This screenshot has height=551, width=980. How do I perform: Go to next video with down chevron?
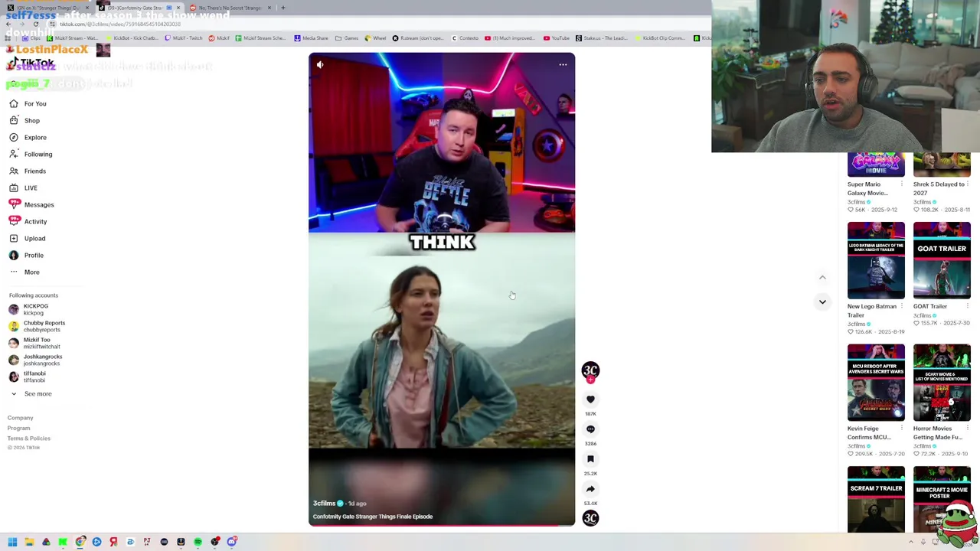(822, 302)
